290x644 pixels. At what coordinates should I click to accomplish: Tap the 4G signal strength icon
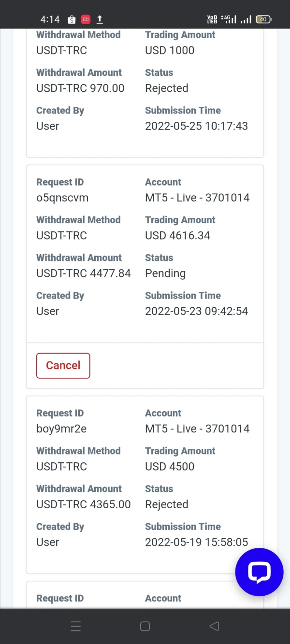point(229,19)
